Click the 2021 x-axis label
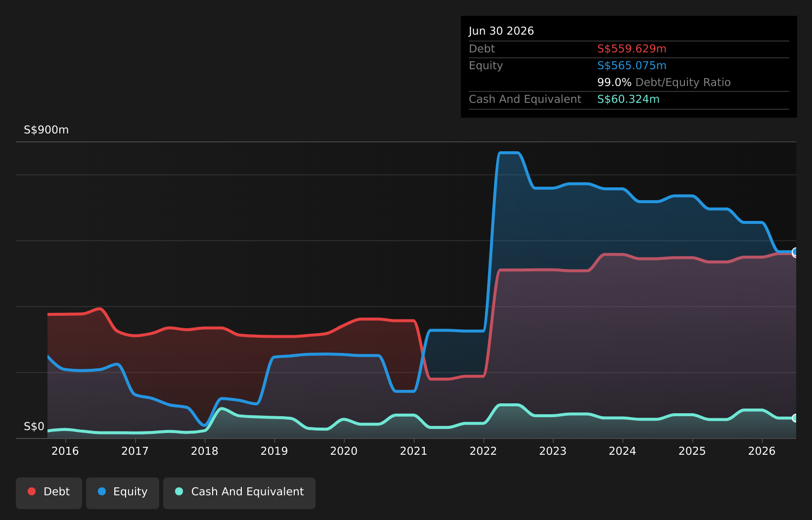 coord(413,451)
